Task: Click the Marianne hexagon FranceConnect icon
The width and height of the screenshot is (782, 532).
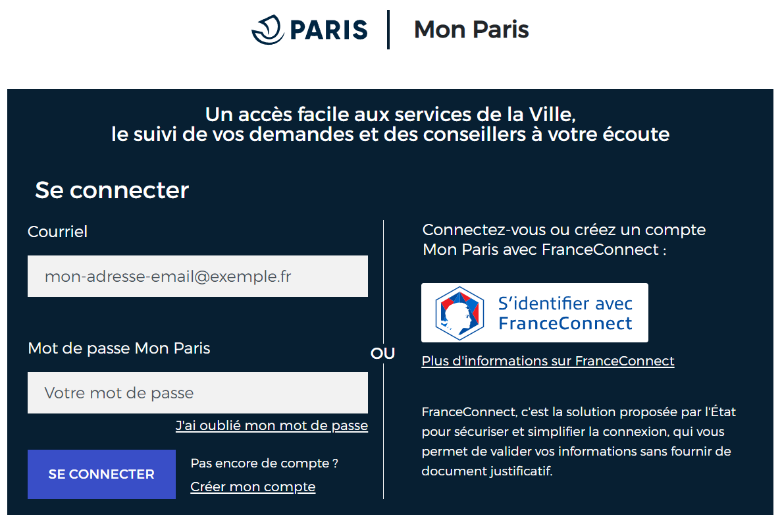Action: coord(459,313)
